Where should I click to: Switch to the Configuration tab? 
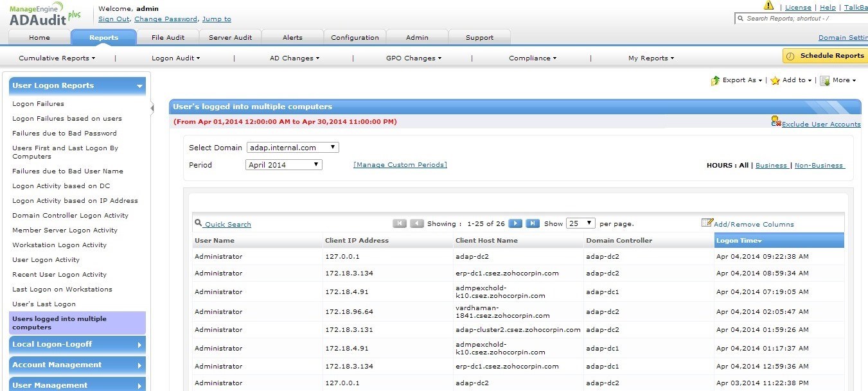click(355, 38)
